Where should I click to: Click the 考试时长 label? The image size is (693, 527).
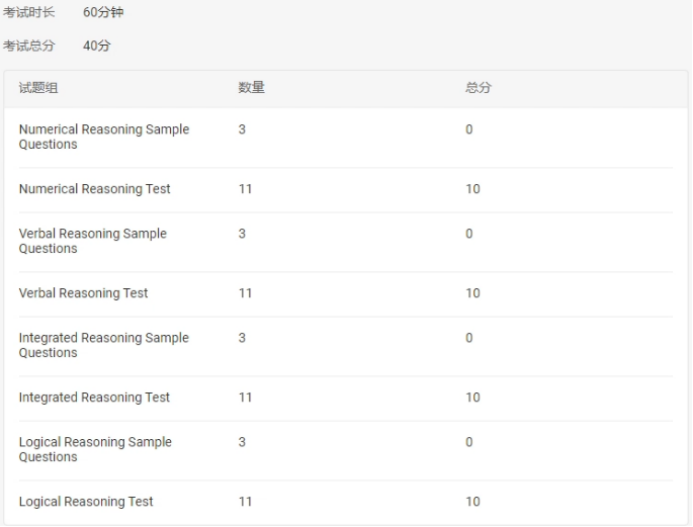(29, 13)
